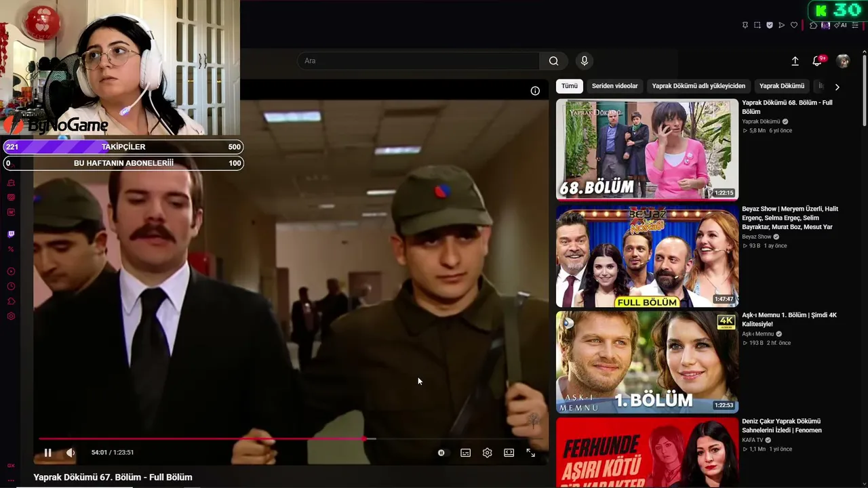Open the Aşk-ı Memnu 1. Bölüm thumbnail
The width and height of the screenshot is (868, 488).
point(647,363)
